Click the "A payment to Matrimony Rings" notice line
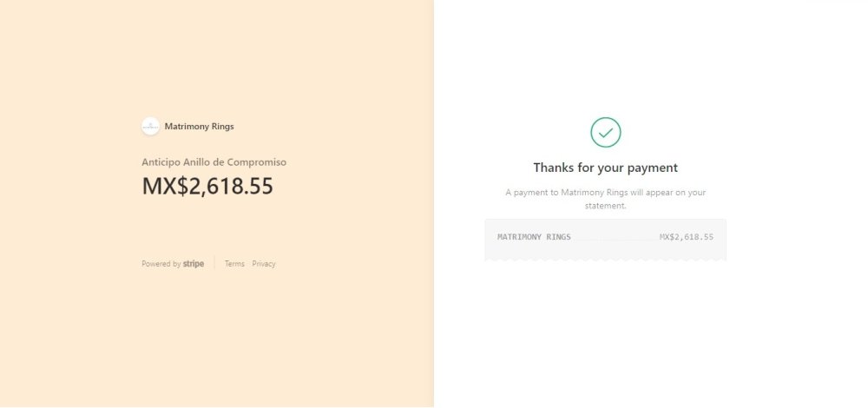Image resolution: width=868 pixels, height=408 pixels. [x=605, y=192]
